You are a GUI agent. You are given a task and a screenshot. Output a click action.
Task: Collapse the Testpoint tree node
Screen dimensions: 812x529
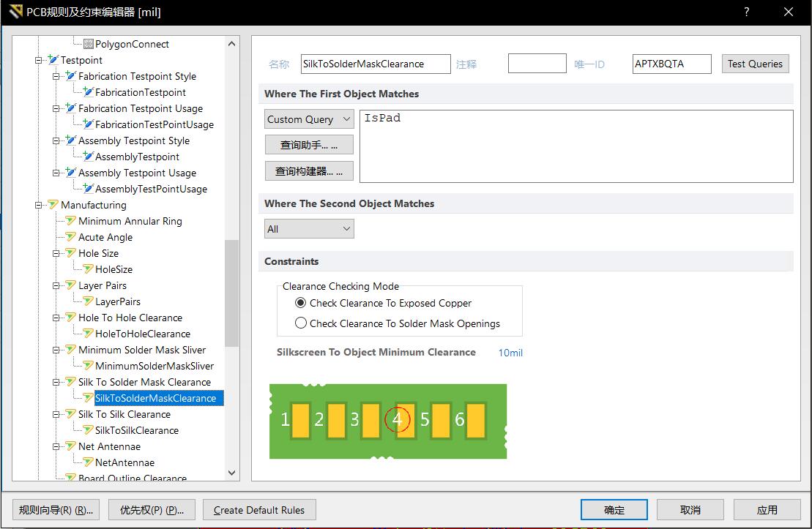[38, 60]
